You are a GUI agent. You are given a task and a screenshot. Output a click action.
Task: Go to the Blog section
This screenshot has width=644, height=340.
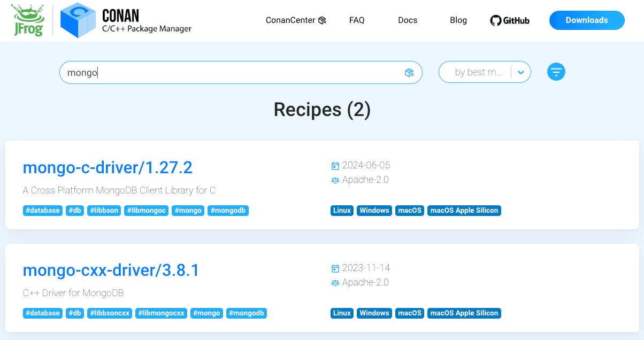pos(458,20)
